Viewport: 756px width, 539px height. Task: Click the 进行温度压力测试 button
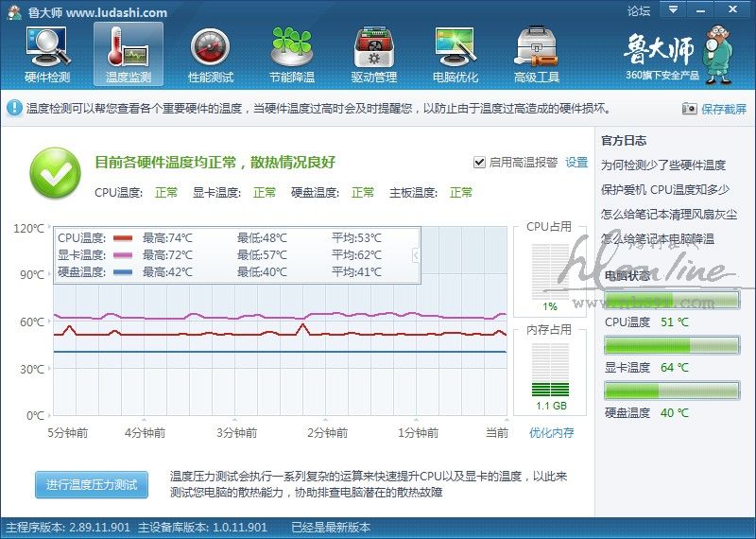coord(92,485)
